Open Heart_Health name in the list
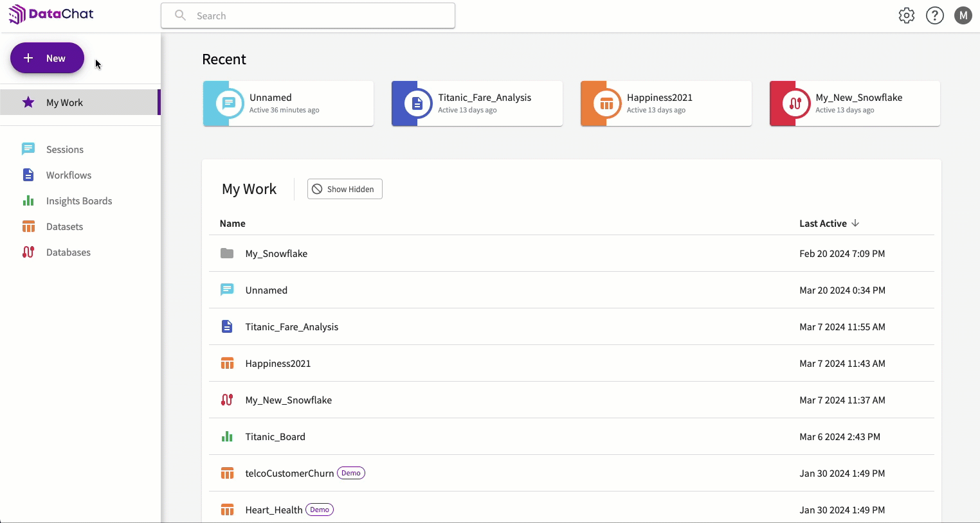The height and width of the screenshot is (523, 980). click(x=274, y=510)
